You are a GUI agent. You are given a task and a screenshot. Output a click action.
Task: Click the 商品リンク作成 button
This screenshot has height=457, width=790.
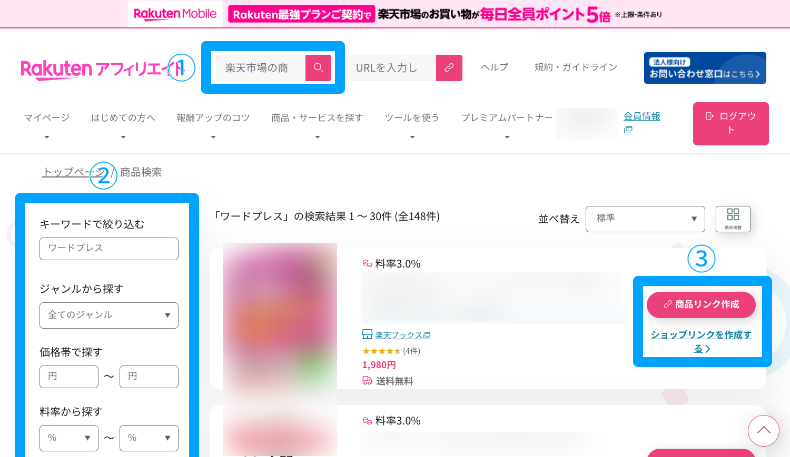[701, 305]
